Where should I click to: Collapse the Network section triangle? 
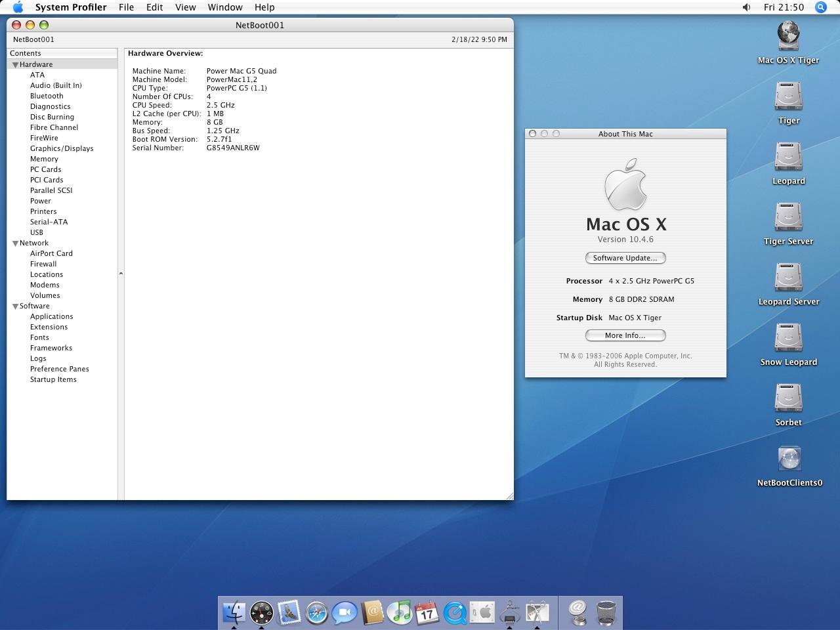coord(15,243)
